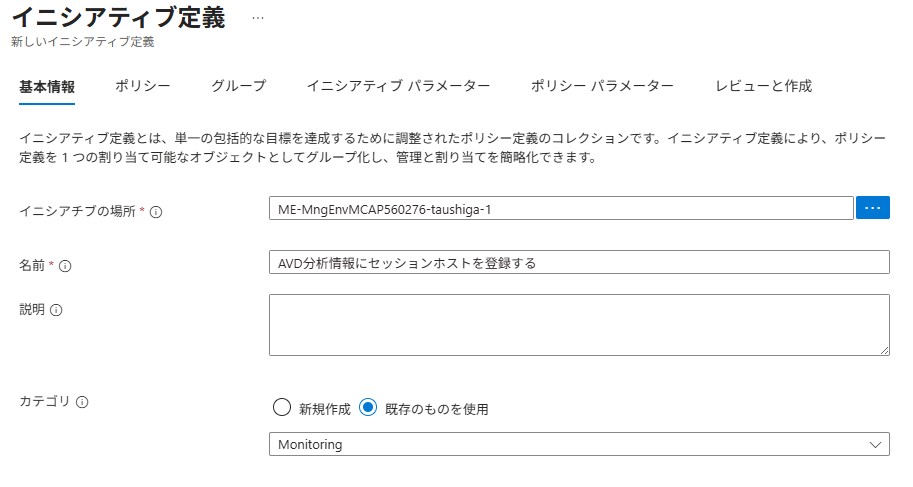Go to the レビューと作成 tab

763,86
